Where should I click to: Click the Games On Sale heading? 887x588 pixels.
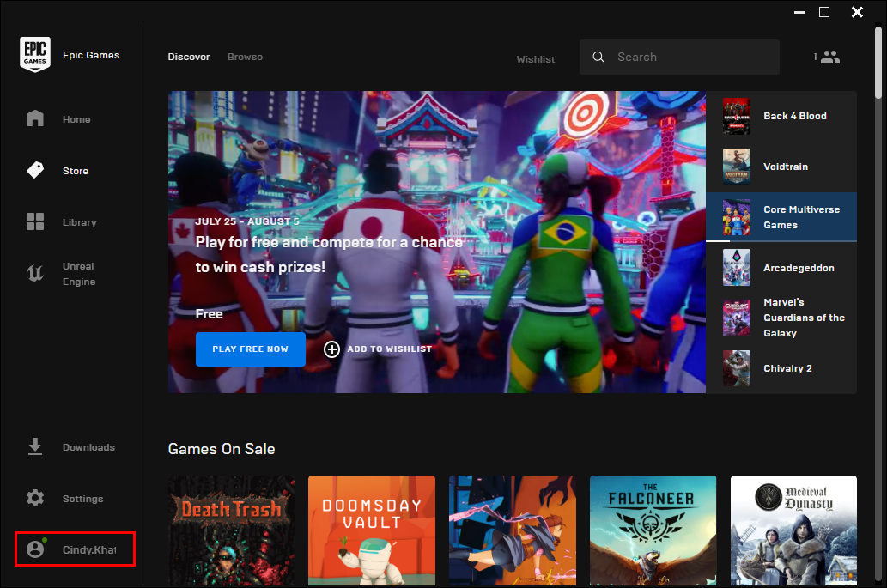pos(222,449)
